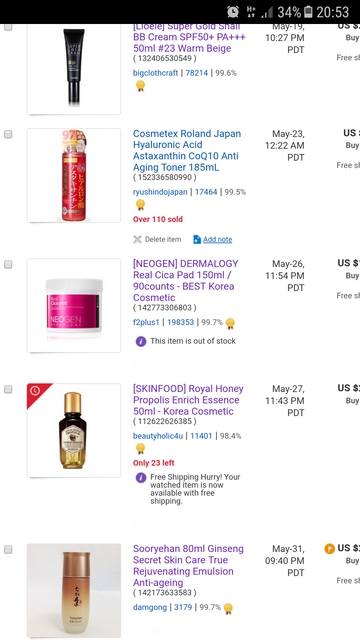Image resolution: width=360 pixels, height=640 pixels.
Task: Click orange price flag icon on Sooryehan row
Action: (329, 549)
